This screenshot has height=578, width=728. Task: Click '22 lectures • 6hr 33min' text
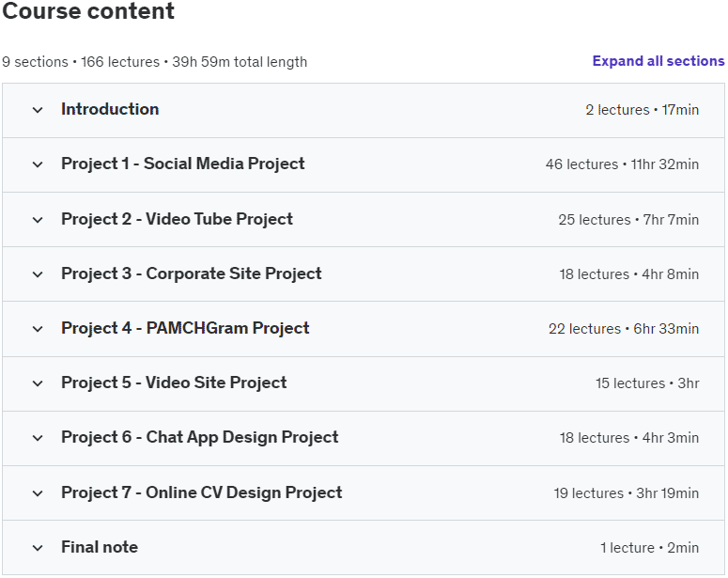point(624,329)
